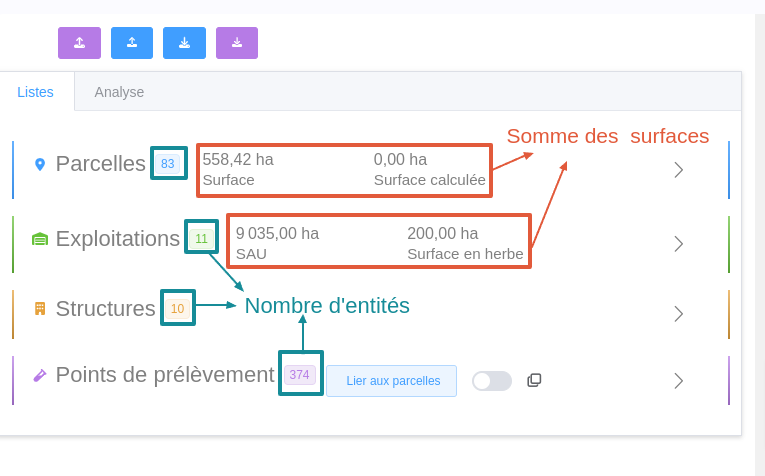Open Points de prélèvement row chevron
The width and height of the screenshot is (765, 476).
(678, 381)
